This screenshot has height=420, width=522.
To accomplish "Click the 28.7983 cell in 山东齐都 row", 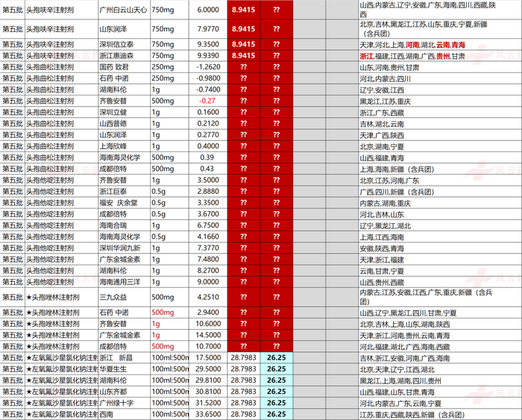I will (x=244, y=392).
